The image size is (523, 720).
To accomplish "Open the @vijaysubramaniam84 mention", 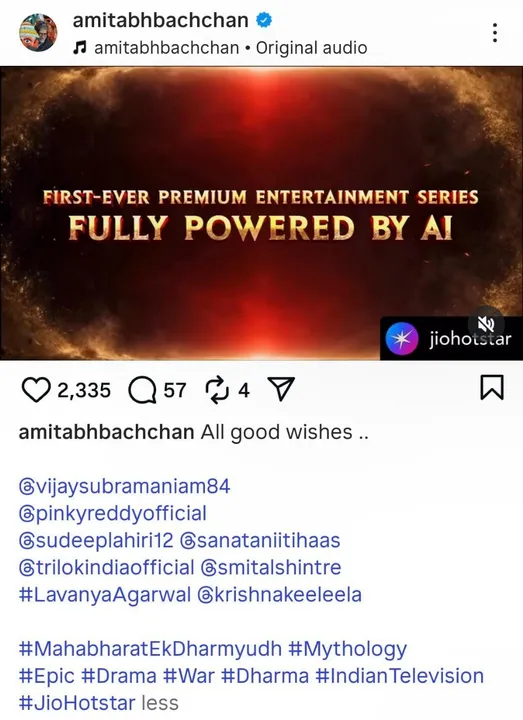I will (x=124, y=486).
